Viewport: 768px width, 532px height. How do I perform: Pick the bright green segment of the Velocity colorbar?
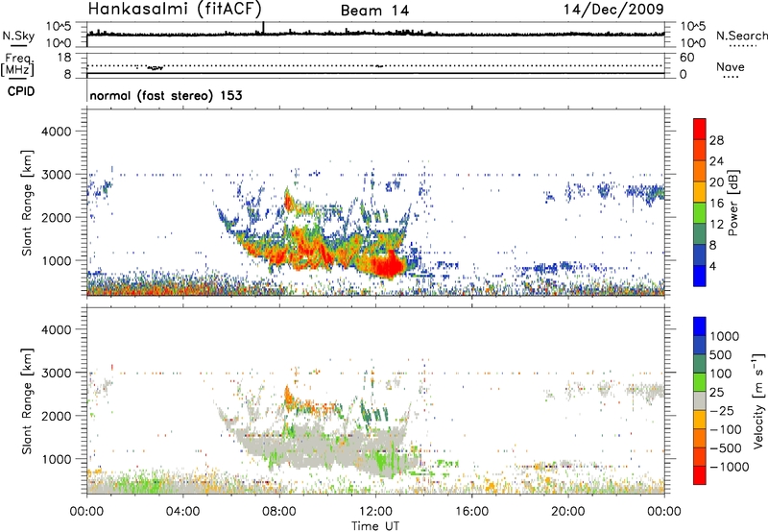[x=700, y=382]
